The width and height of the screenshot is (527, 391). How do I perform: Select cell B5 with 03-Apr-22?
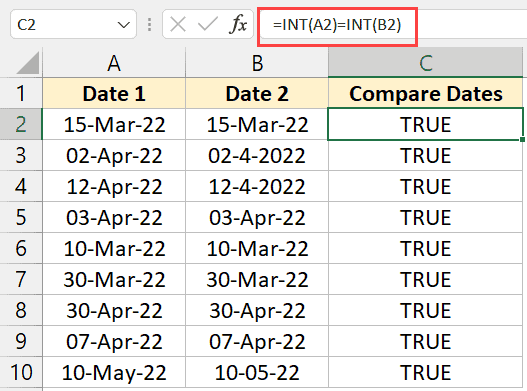[257, 217]
